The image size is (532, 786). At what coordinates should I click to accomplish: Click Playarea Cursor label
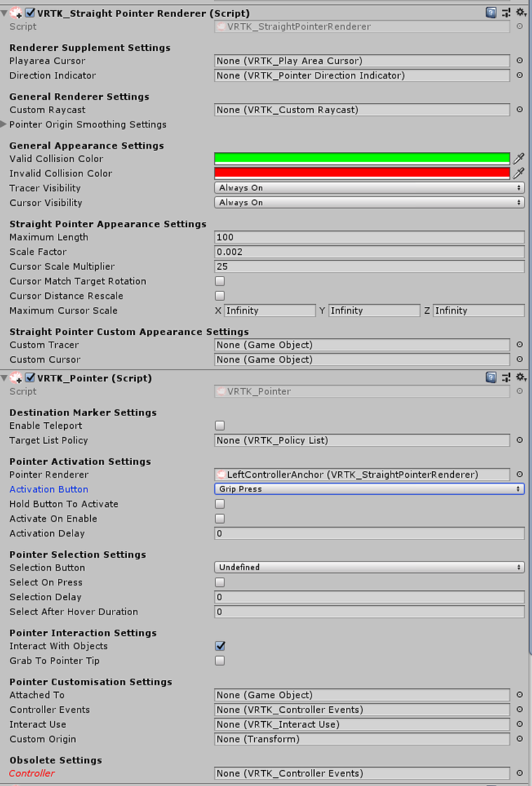coord(47,61)
